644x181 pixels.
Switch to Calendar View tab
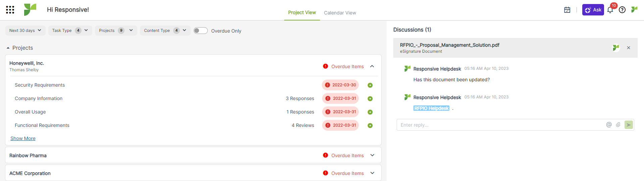[x=340, y=13]
